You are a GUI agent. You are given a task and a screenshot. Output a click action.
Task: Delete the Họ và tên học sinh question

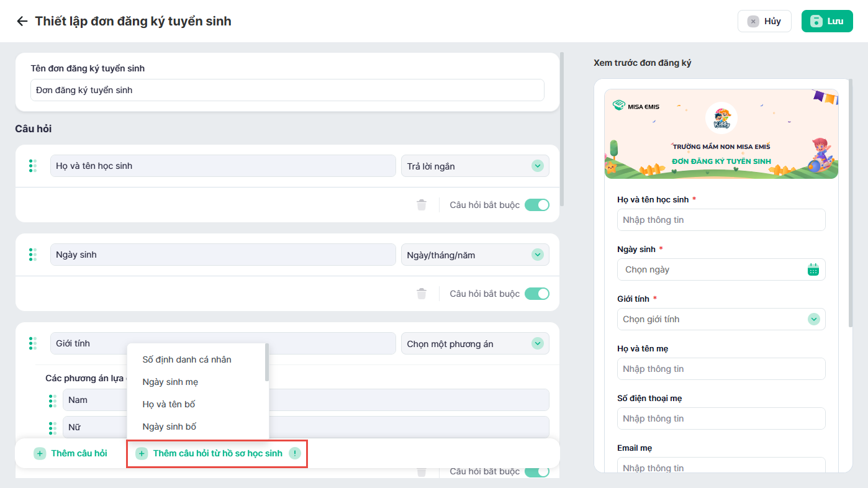pos(422,205)
